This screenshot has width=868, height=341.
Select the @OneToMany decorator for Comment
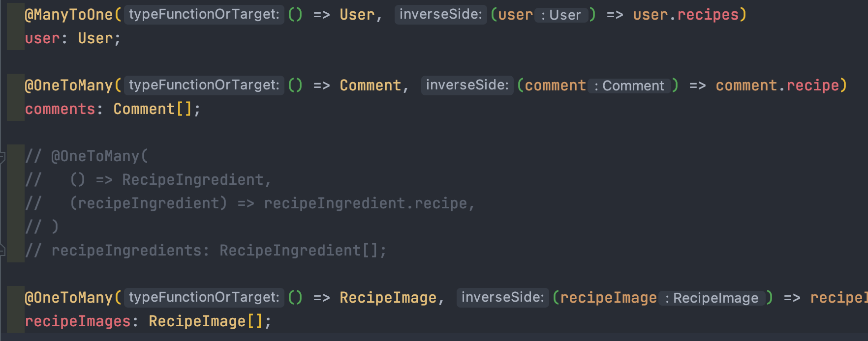pyautogui.click(x=69, y=85)
